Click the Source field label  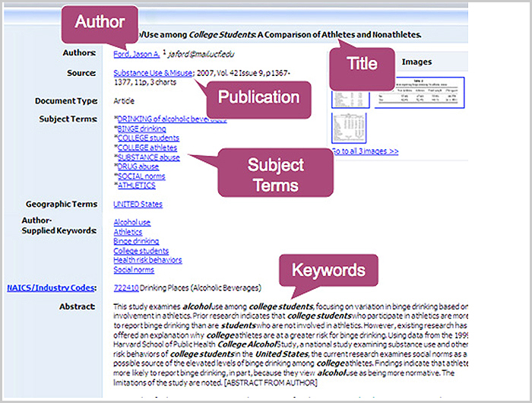coord(81,73)
